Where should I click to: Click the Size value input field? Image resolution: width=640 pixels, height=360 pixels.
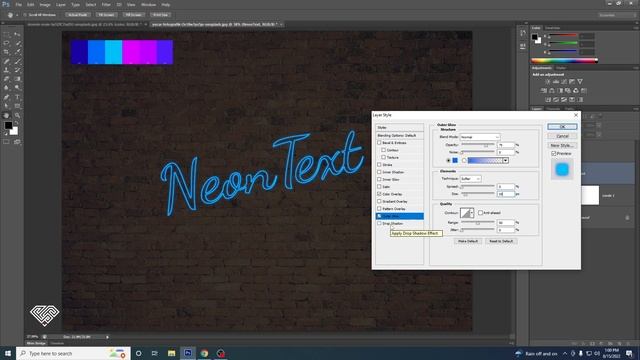click(505, 194)
